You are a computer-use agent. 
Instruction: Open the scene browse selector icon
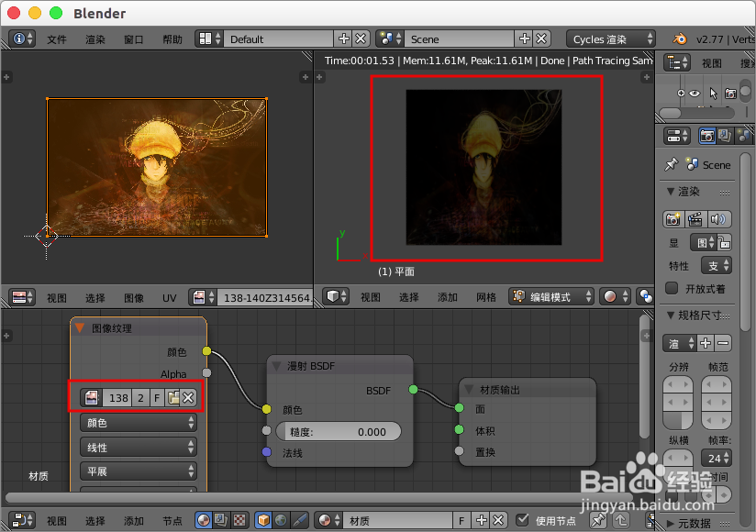[390, 39]
